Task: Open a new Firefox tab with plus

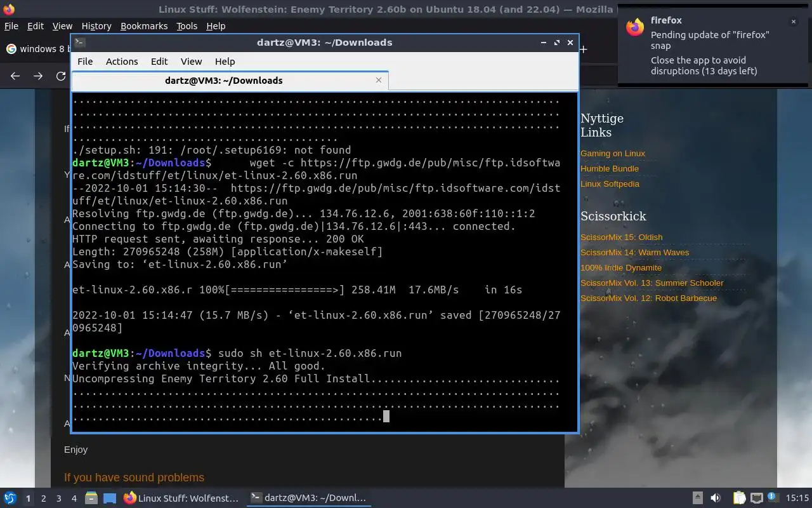Action: [x=584, y=49]
